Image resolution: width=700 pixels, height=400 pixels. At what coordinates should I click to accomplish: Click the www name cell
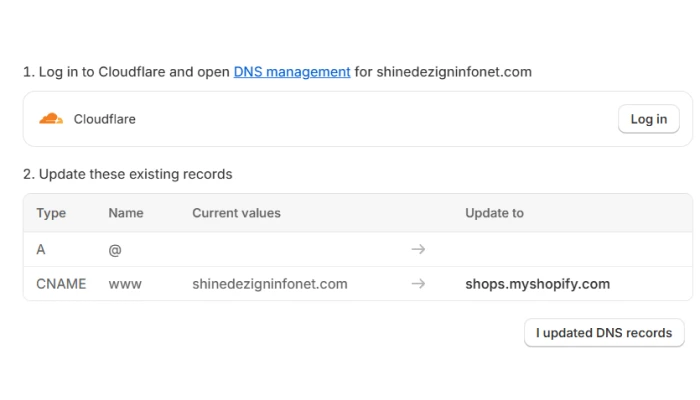125,284
